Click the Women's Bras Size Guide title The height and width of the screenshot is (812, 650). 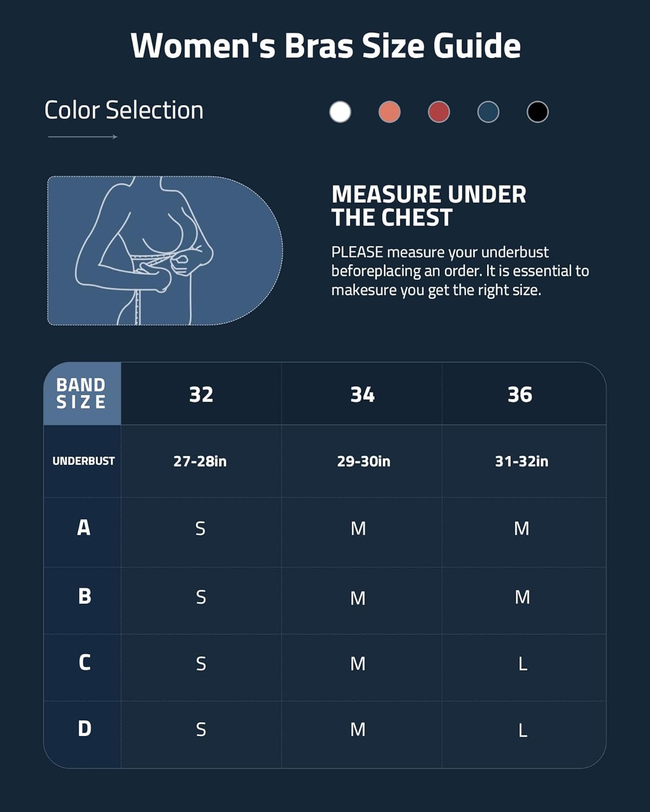click(x=326, y=45)
